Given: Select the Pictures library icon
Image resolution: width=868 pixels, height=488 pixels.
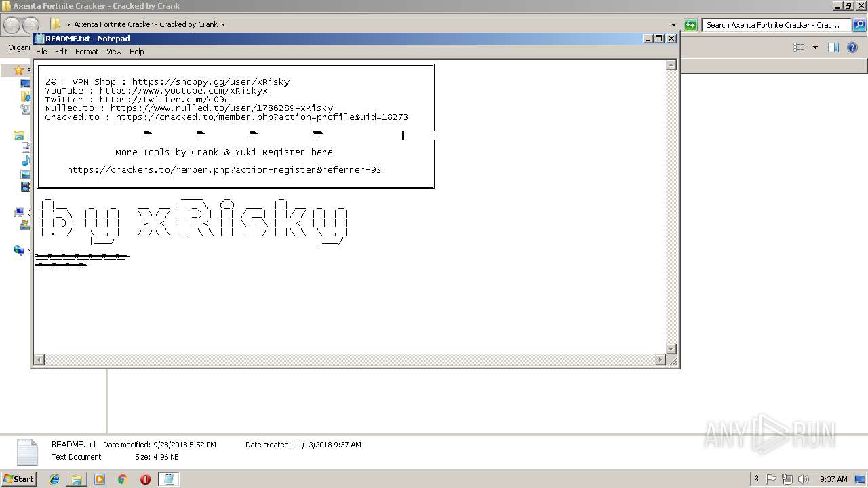Looking at the screenshot, I should (26, 174).
